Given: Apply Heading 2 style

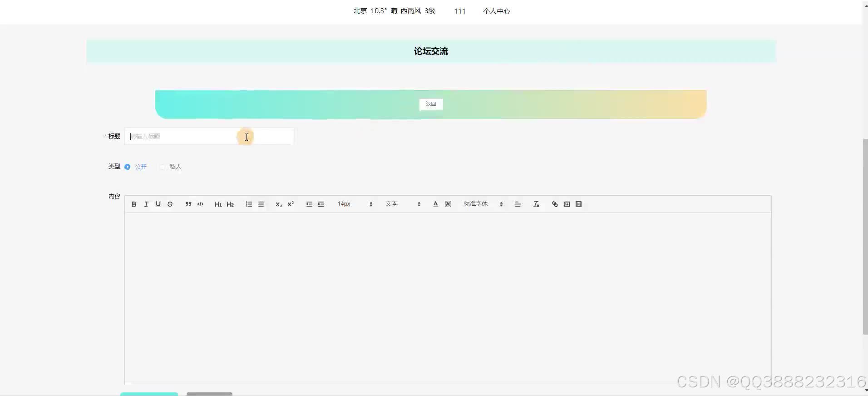Looking at the screenshot, I should (230, 204).
